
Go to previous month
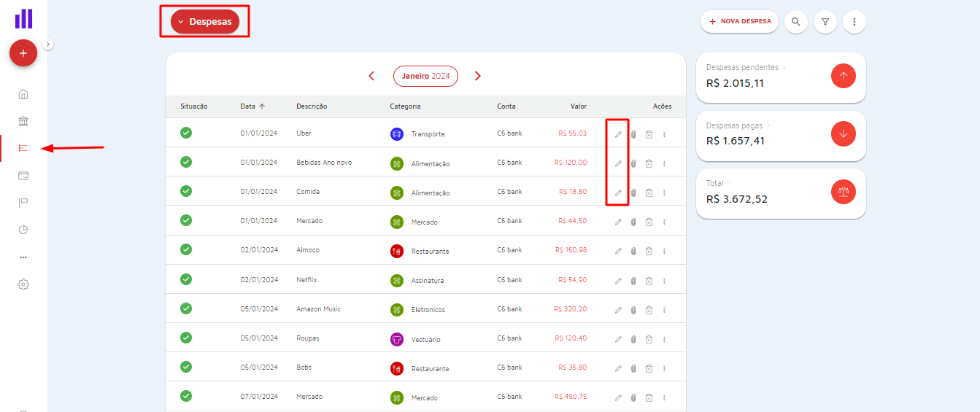371,76
